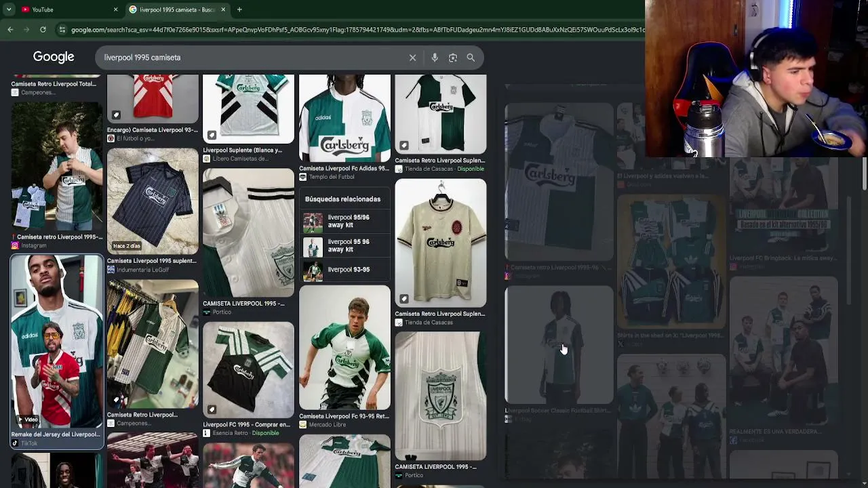
Task: Open a new browser tab
Action: [239, 9]
